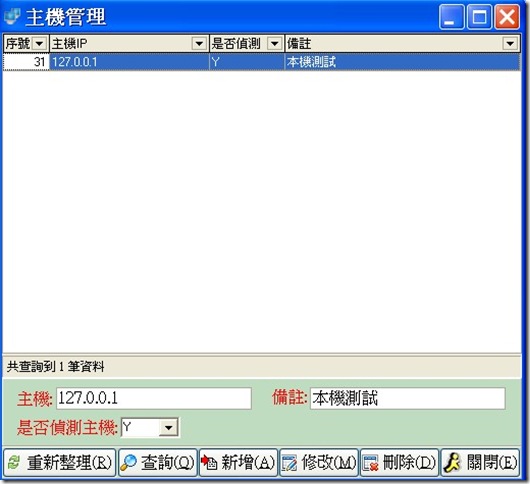Click the 備註 input field
The width and height of the screenshot is (530, 484).
[408, 398]
